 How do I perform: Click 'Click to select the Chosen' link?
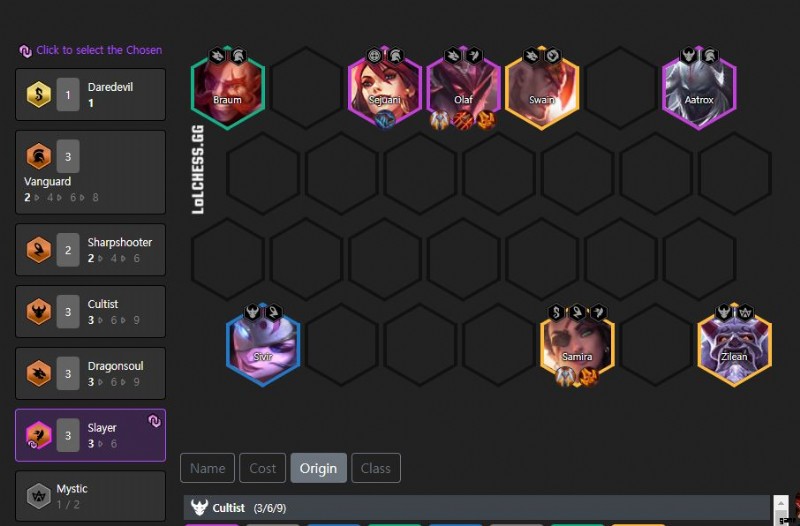[x=99, y=50]
